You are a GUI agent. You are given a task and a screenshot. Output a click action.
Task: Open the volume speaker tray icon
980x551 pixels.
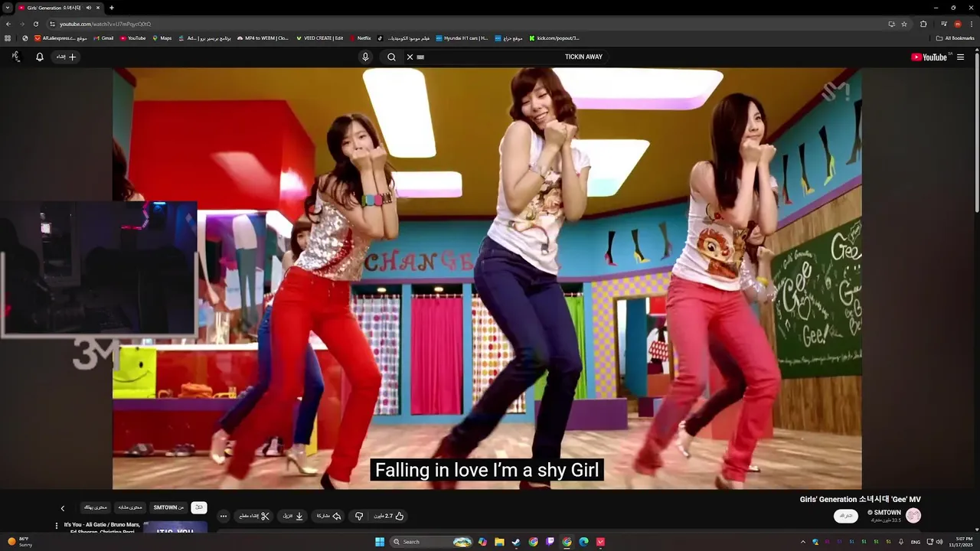939,542
